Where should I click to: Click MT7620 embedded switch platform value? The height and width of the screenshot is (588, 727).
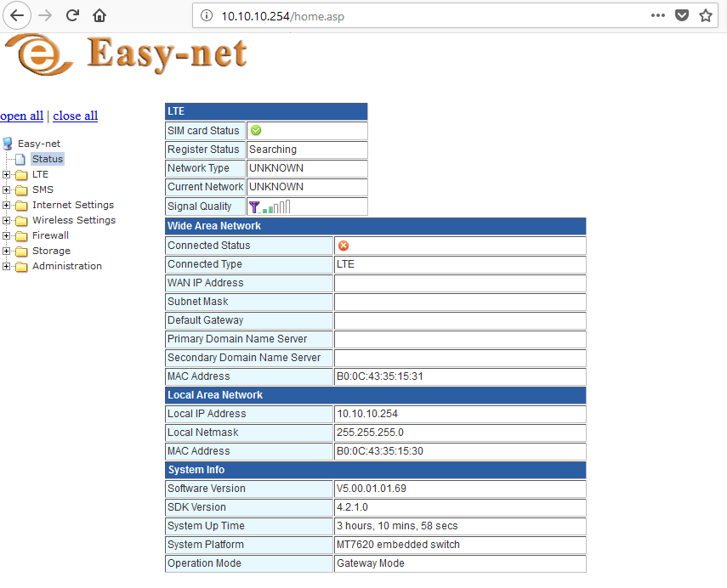[398, 545]
